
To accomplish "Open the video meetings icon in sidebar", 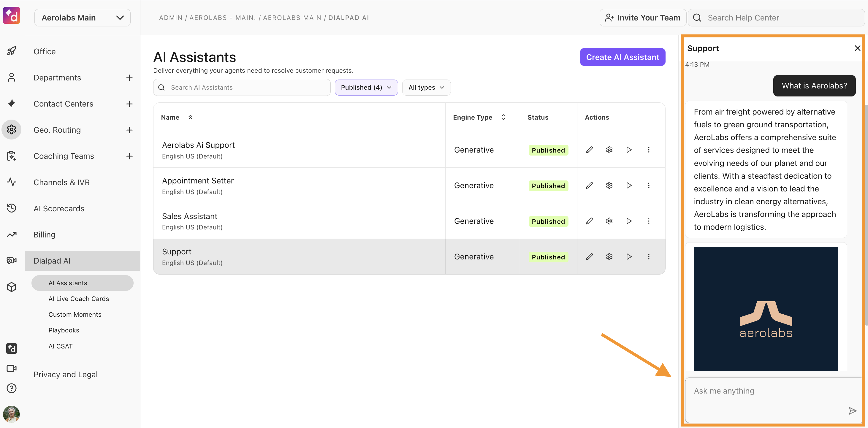I will (12, 368).
